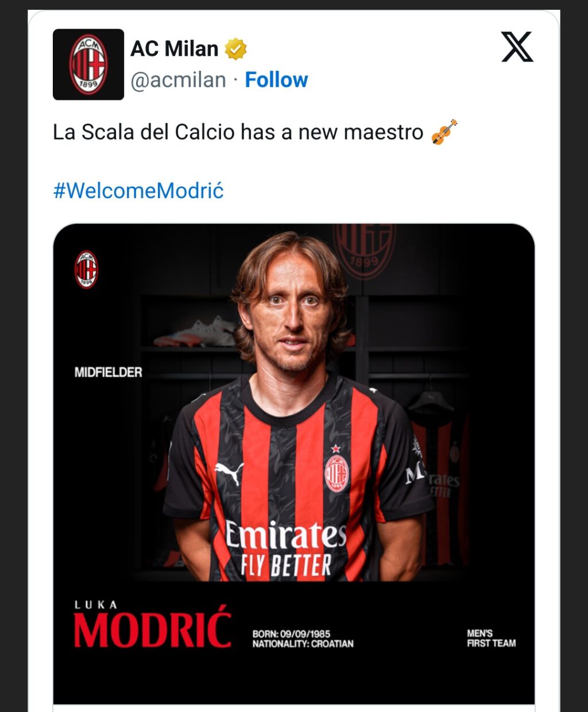Click the faded 1899 crest watermark on the wall
The height and width of the screenshot is (712, 588).
[364, 250]
